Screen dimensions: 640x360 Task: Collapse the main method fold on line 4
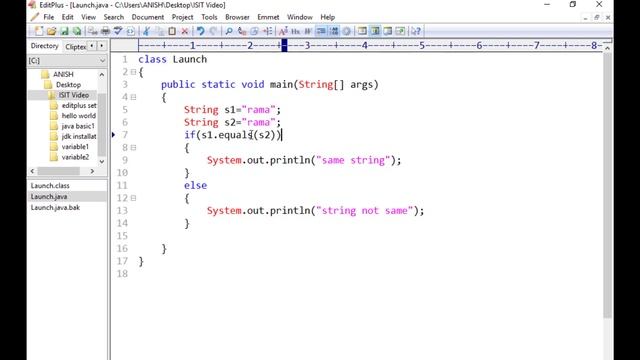(x=133, y=97)
